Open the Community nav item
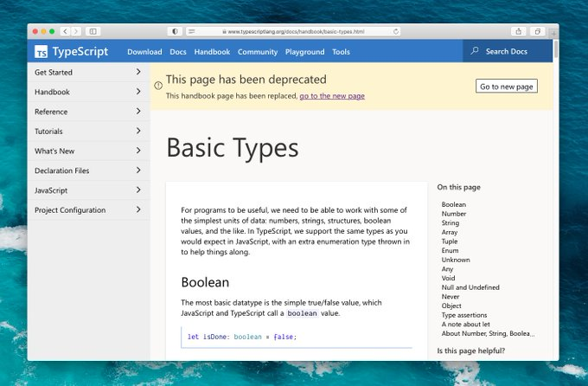Screen dimensions: 588x386 pos(258,52)
